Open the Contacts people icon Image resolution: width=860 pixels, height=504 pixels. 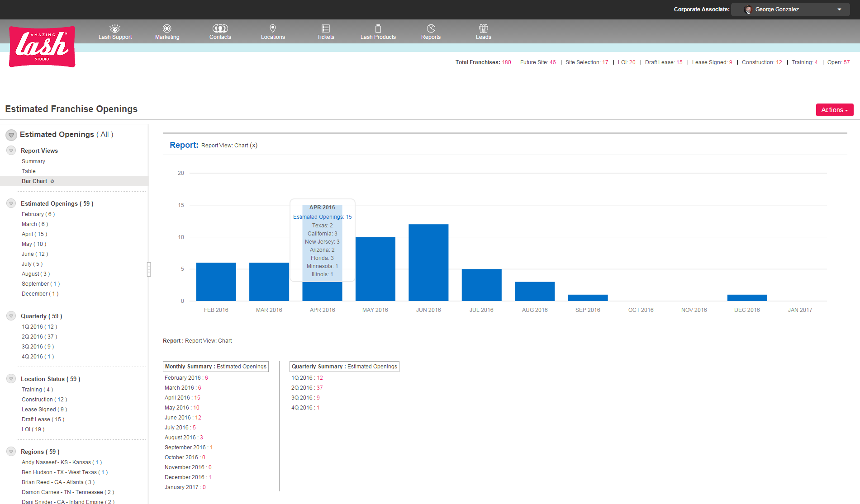(x=220, y=28)
